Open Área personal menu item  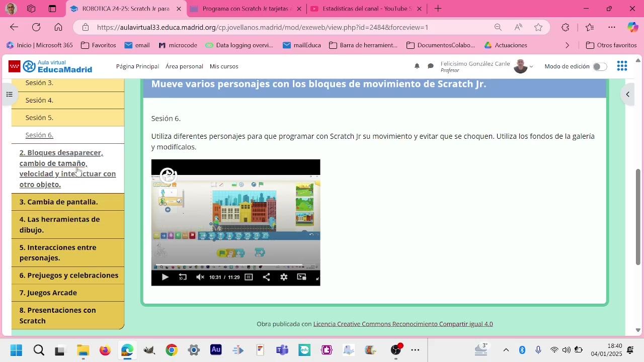pos(184,66)
